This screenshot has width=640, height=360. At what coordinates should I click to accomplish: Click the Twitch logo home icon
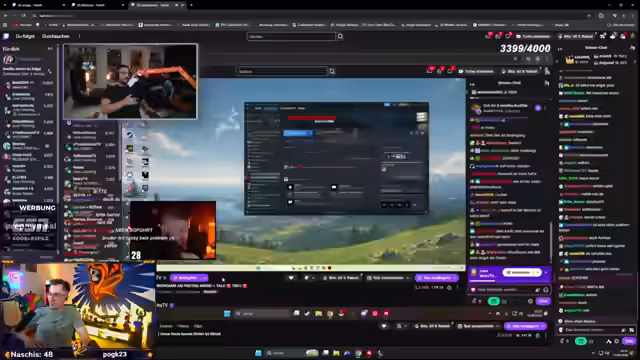(x=6, y=36)
